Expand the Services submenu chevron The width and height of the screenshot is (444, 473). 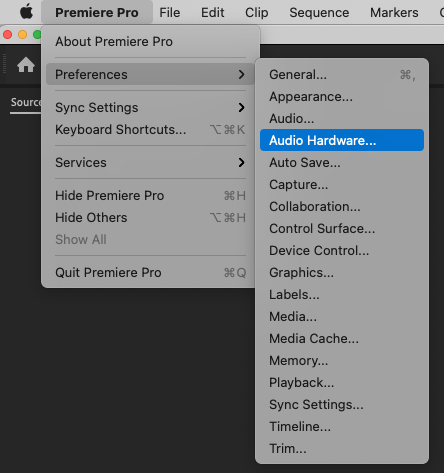click(241, 162)
